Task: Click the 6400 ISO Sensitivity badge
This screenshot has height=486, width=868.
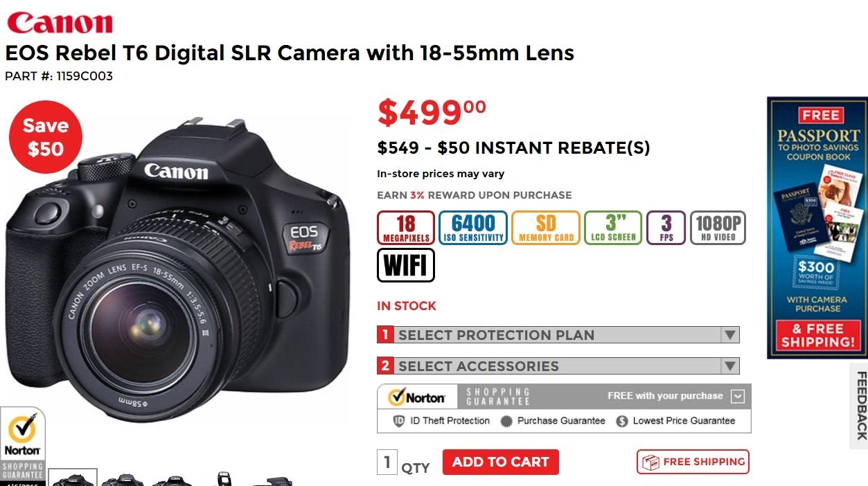Action: 473,228
